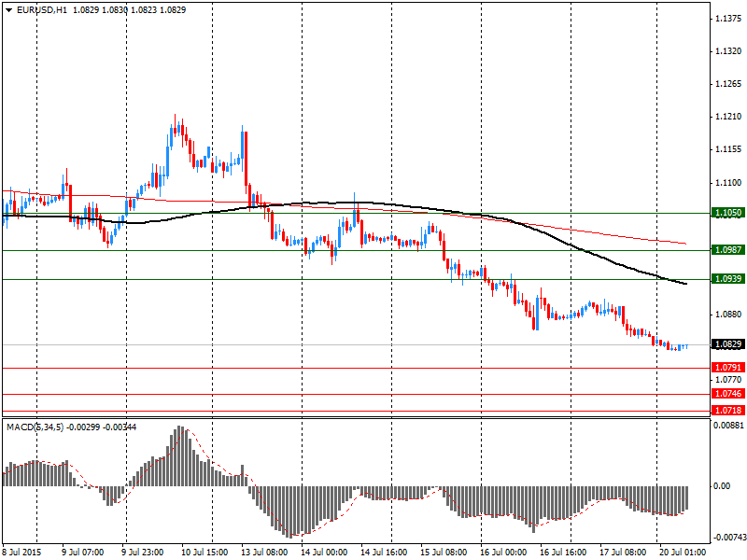
Task: Click the 13 Jul 08:00 time label
Action: click(264, 553)
